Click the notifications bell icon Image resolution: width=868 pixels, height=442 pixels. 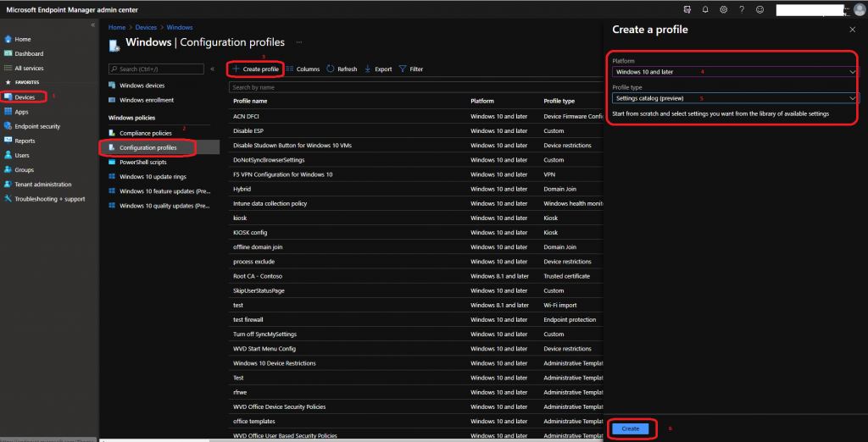point(705,9)
